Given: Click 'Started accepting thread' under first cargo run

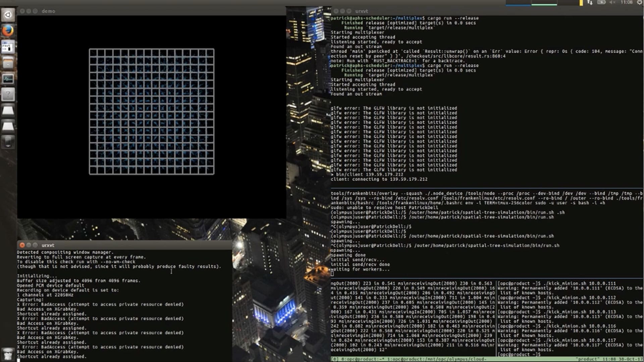Looking at the screenshot, I should tap(363, 37).
